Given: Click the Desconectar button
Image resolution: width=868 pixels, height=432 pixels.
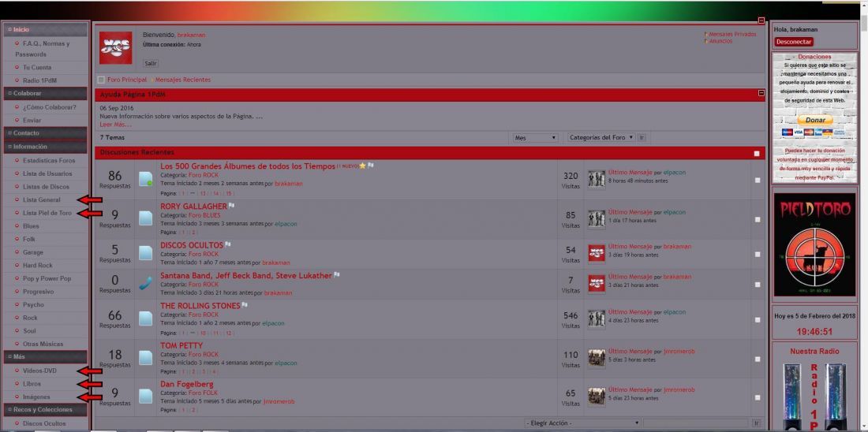Looking at the screenshot, I should point(794,42).
